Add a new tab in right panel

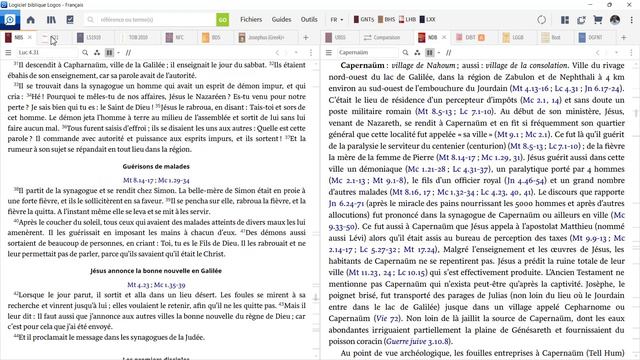click(x=624, y=38)
